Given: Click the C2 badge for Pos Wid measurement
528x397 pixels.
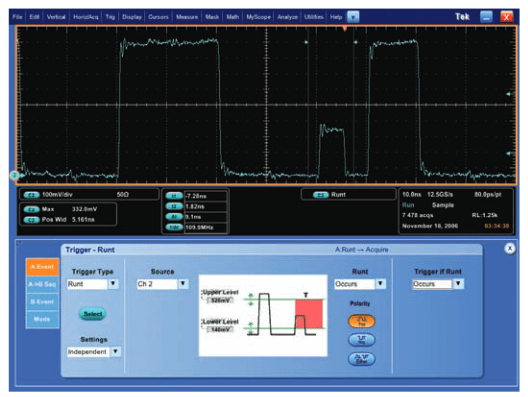Looking at the screenshot, I should [32, 220].
